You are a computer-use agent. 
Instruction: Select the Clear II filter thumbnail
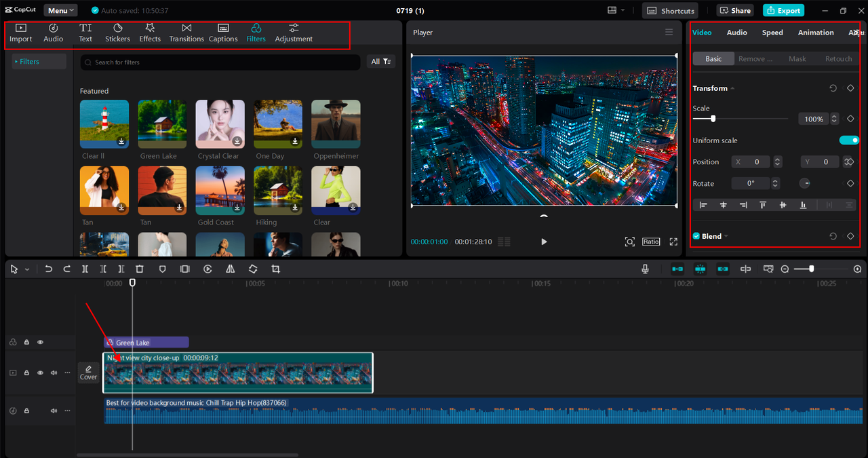tap(104, 124)
